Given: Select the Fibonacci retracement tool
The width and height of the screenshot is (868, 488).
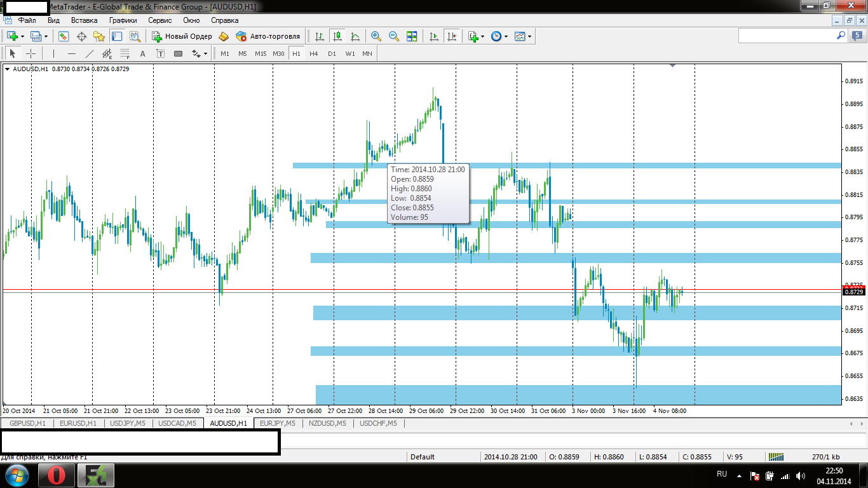Looking at the screenshot, I should point(125,53).
